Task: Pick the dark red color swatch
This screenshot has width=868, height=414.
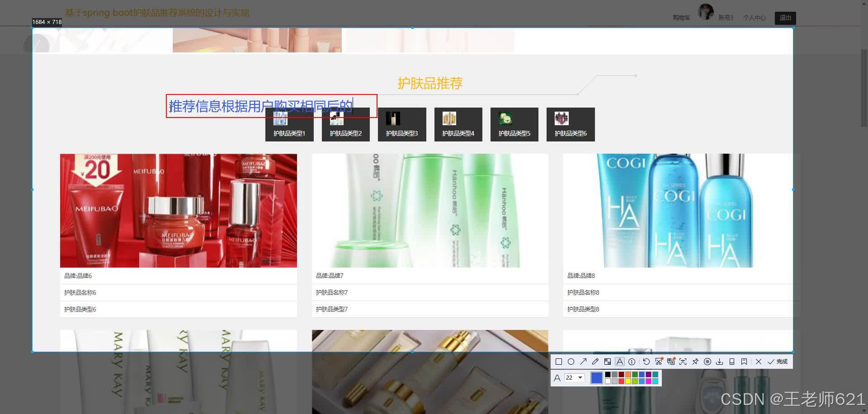Action: coord(621,374)
